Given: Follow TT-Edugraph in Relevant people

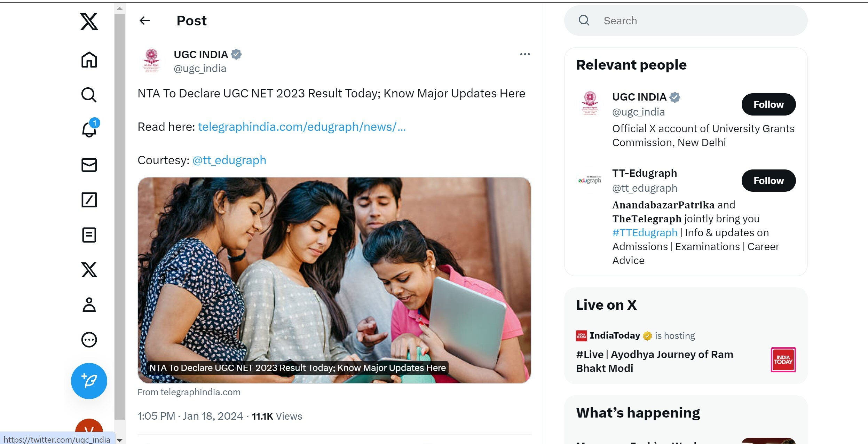Looking at the screenshot, I should (768, 181).
